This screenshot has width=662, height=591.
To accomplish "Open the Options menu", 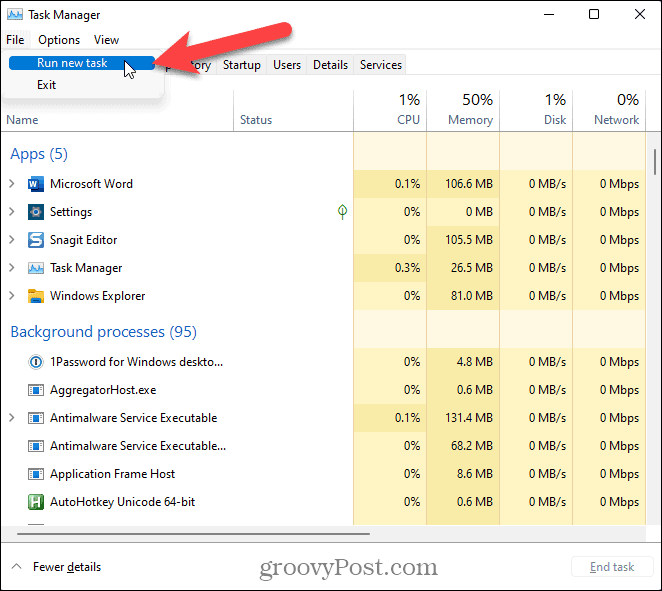I will tap(59, 40).
